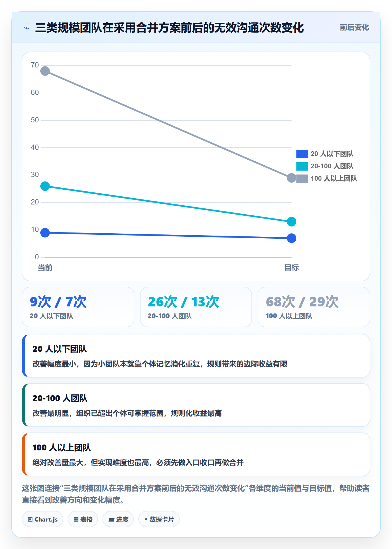Click the 40 tick on the y-axis
Viewport: 392px width, 549px height.
tap(35, 147)
